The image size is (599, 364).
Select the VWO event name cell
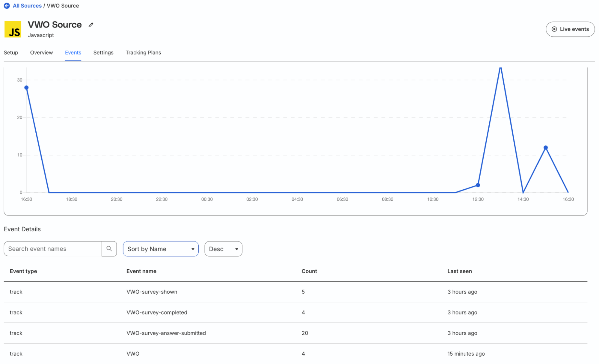click(x=133, y=354)
